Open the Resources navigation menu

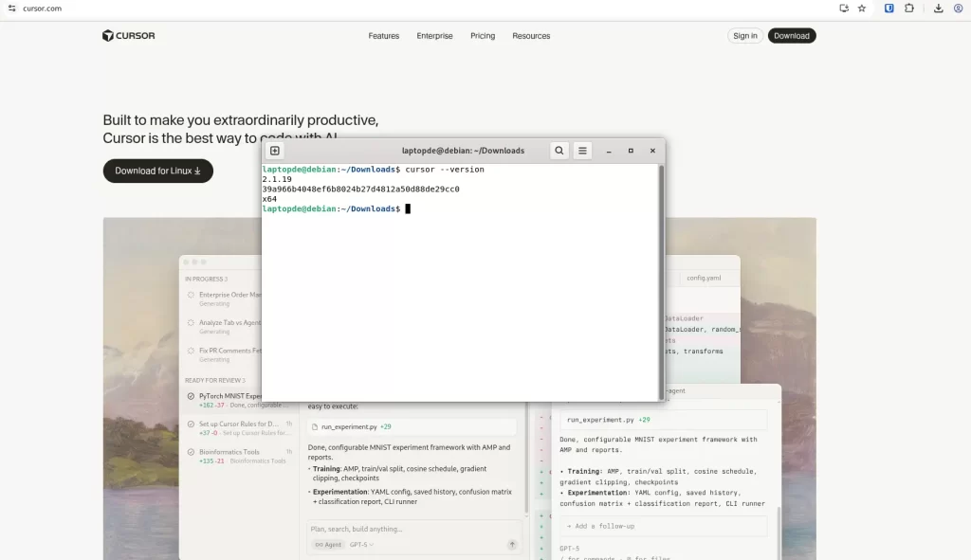tap(531, 36)
